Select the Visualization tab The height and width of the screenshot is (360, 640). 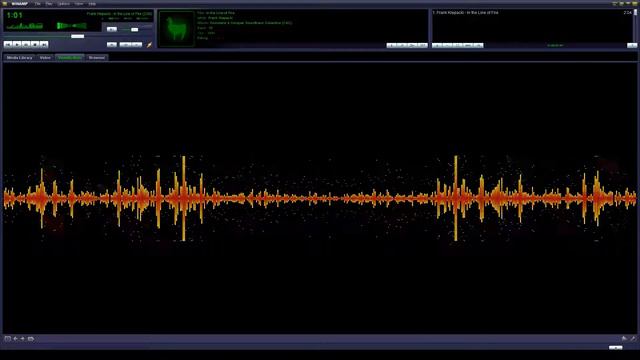70,58
